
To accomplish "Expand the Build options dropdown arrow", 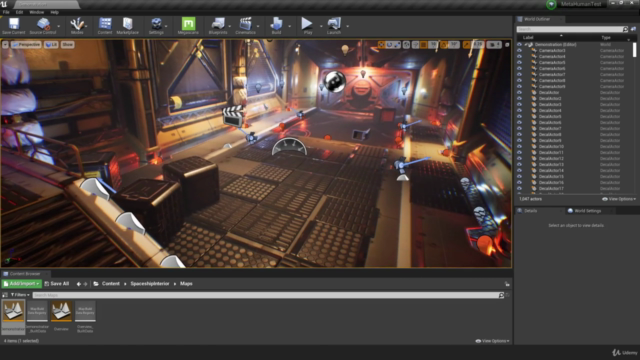I will click(x=289, y=26).
